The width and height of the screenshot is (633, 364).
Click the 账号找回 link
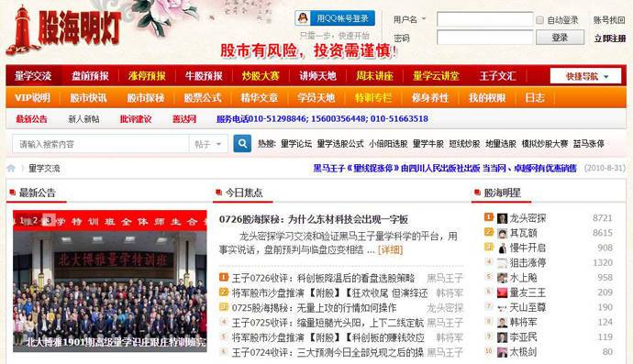609,20
